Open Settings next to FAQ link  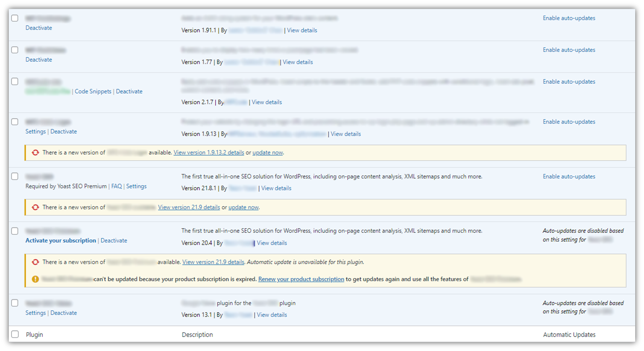click(136, 186)
